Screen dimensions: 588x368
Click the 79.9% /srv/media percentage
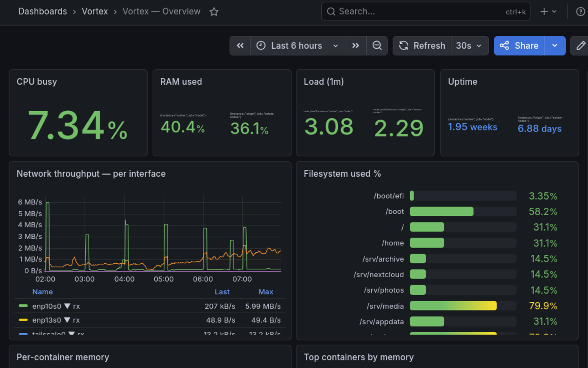tap(543, 306)
